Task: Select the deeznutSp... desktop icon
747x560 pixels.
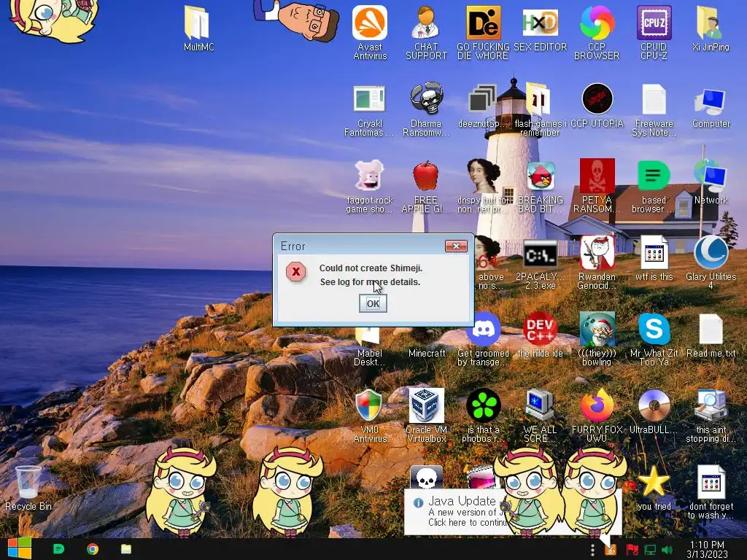Action: (482, 106)
